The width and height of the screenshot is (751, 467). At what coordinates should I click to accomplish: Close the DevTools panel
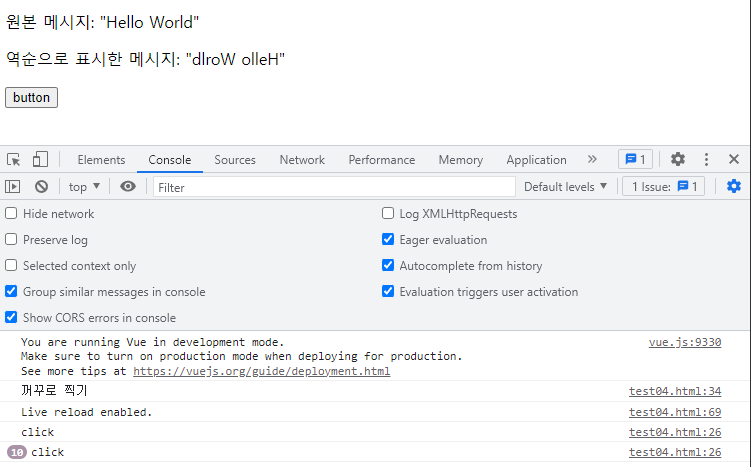coord(734,159)
